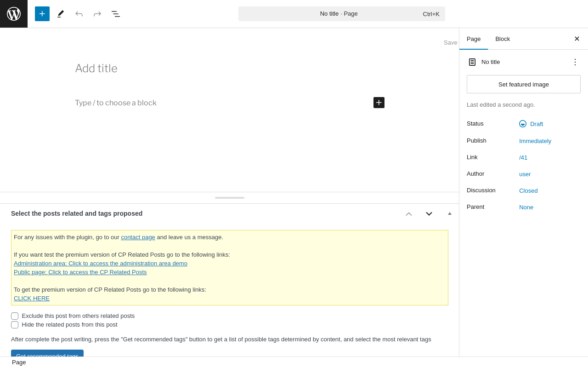Move meta box down with chevron arrow

(x=429, y=214)
